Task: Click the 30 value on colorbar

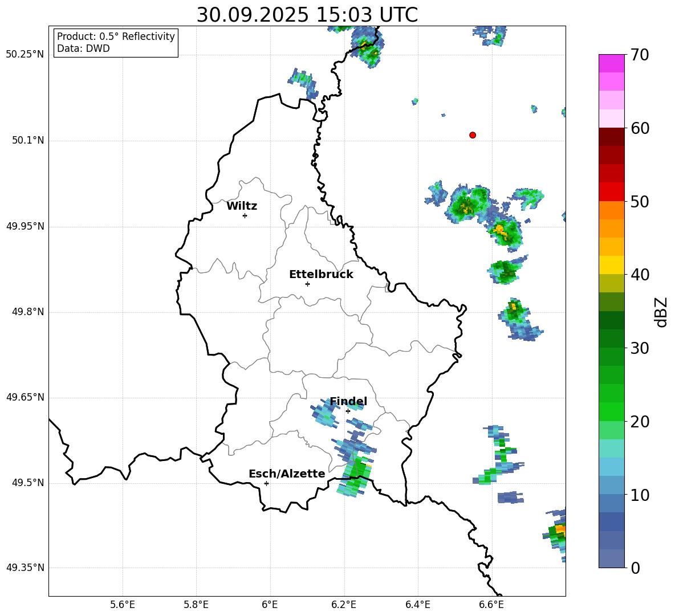Action: [640, 348]
